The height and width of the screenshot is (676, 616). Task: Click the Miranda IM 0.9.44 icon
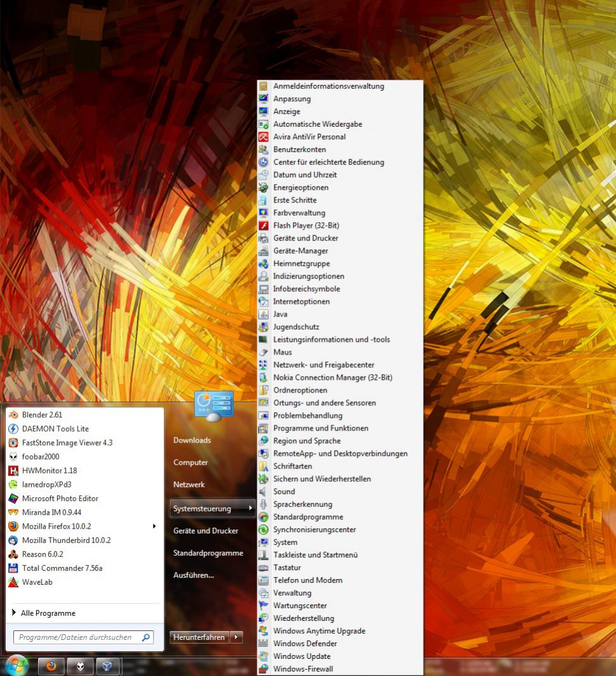point(13,512)
